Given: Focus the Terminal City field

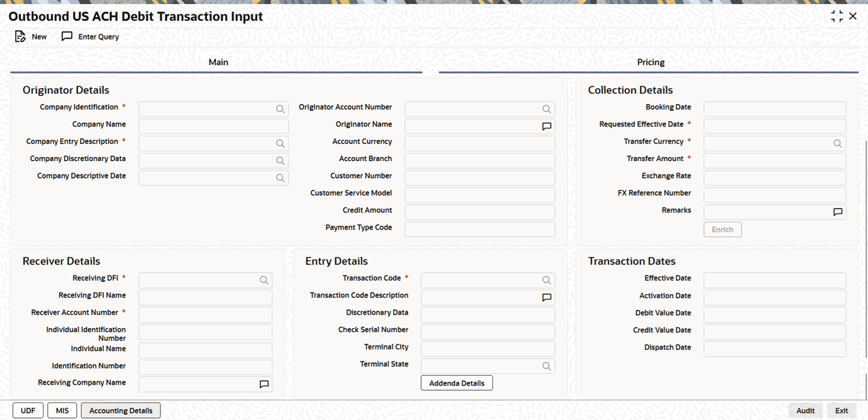Looking at the screenshot, I should click(x=488, y=349).
